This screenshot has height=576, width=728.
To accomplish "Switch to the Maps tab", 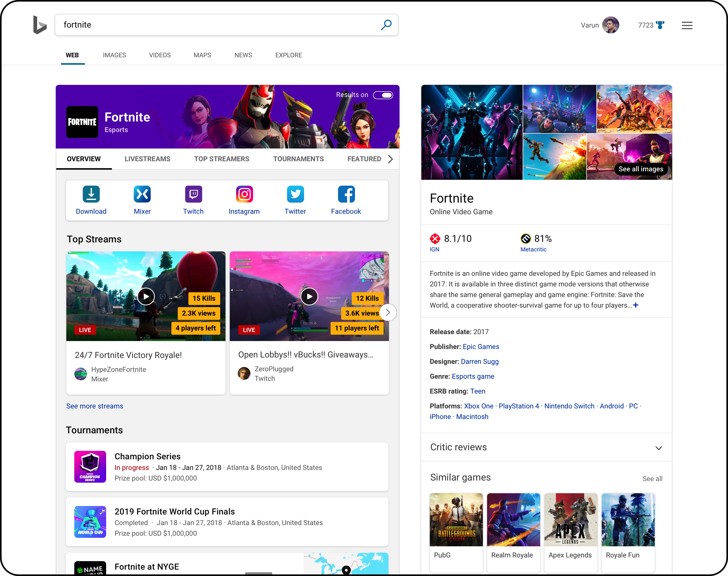I will [x=202, y=55].
